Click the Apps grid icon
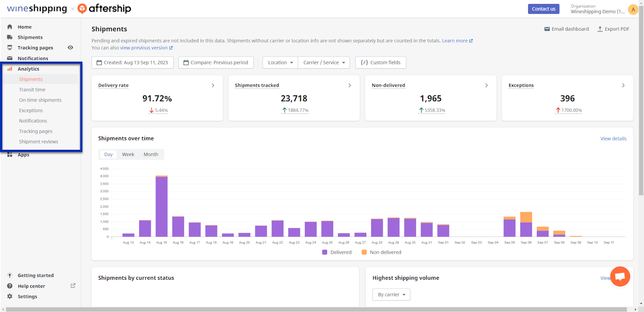The height and width of the screenshot is (312, 644). pos(10,154)
